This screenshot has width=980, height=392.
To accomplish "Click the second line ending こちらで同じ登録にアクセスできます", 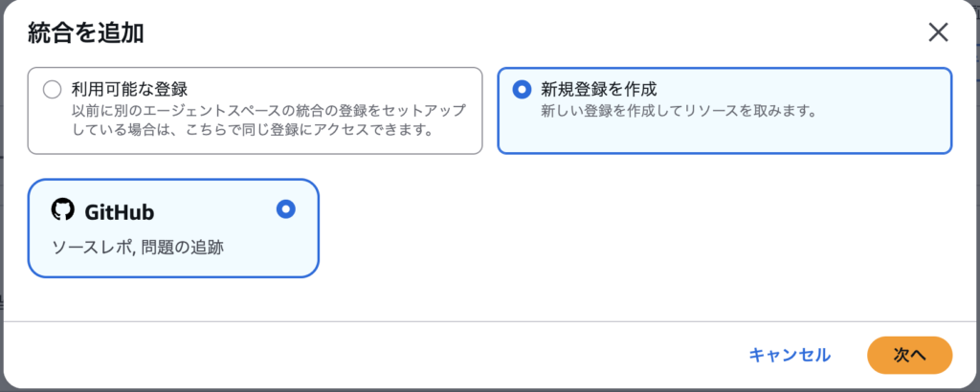I will (251, 129).
